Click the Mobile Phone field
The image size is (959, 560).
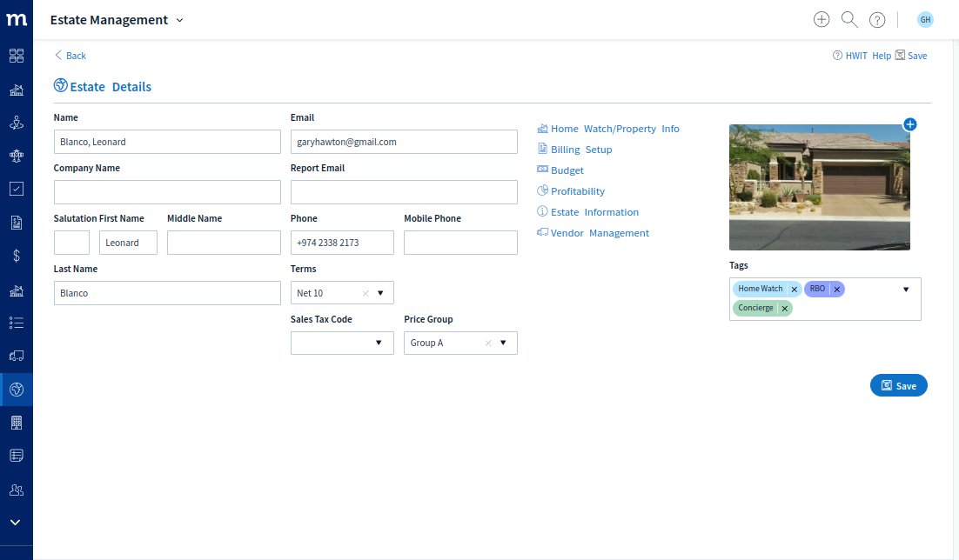[460, 243]
